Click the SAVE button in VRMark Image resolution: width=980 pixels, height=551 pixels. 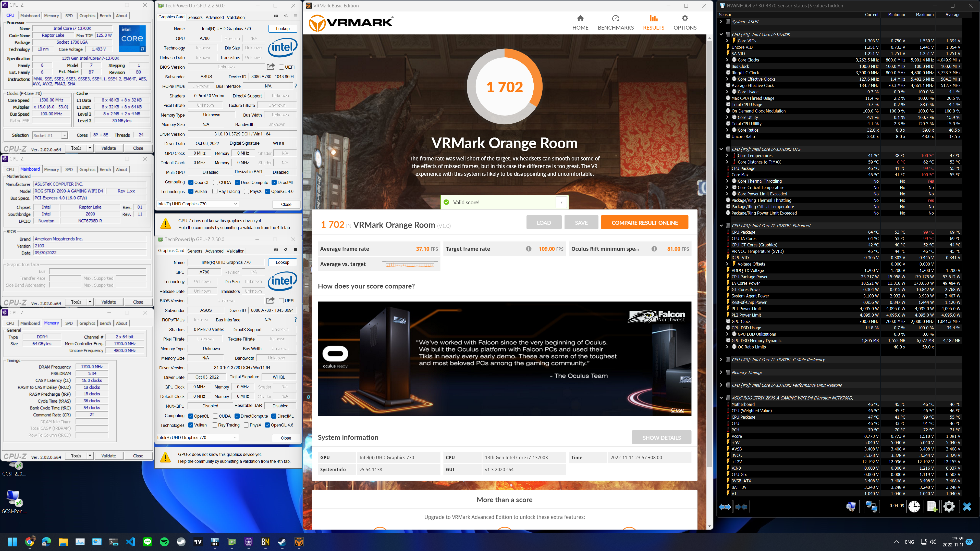click(581, 222)
